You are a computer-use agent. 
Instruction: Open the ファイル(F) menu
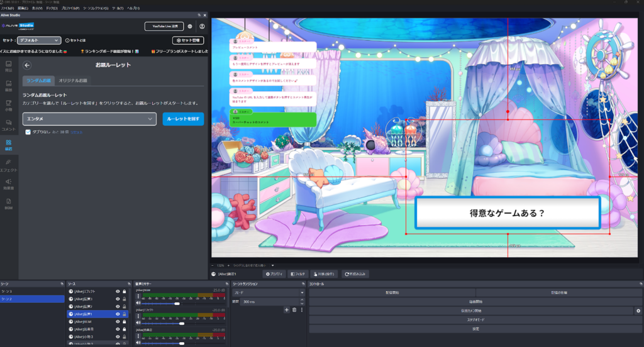tap(8, 8)
